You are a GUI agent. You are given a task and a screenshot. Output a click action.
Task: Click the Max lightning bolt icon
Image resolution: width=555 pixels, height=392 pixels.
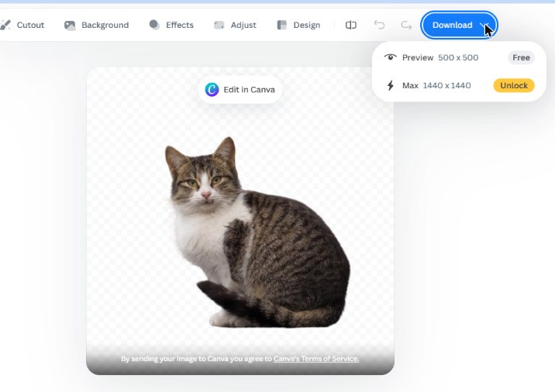click(x=391, y=85)
